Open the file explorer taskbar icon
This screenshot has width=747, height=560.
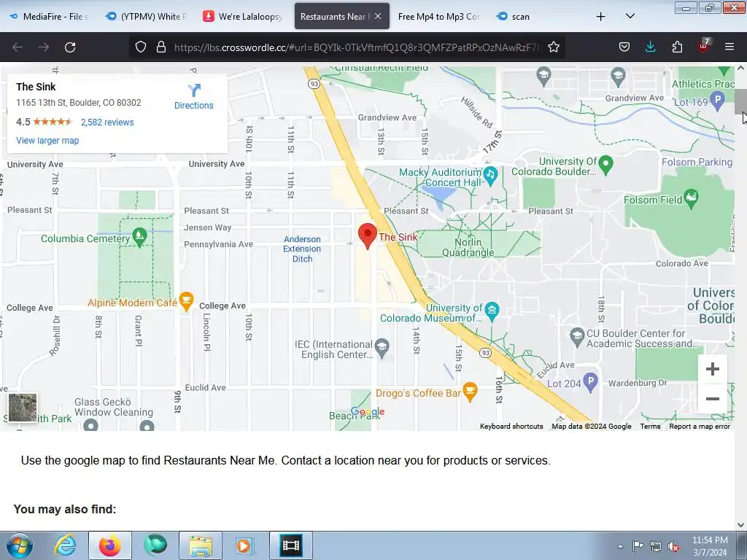[201, 545]
